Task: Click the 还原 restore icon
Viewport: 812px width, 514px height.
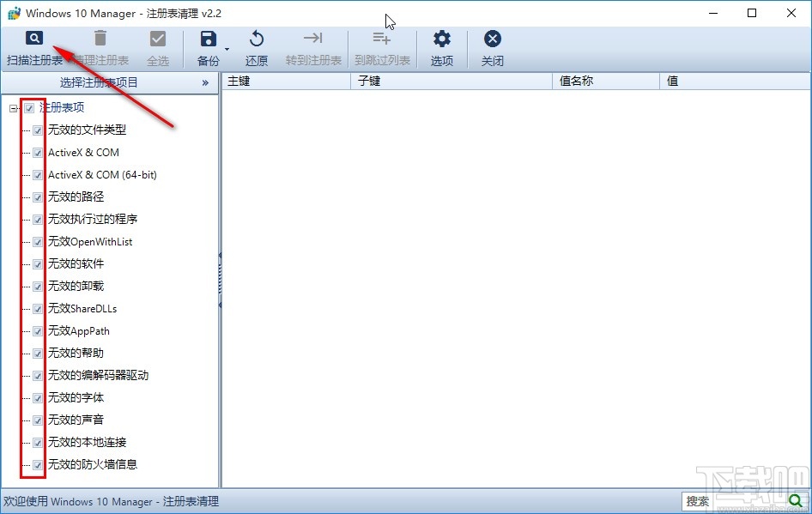Action: [256, 39]
